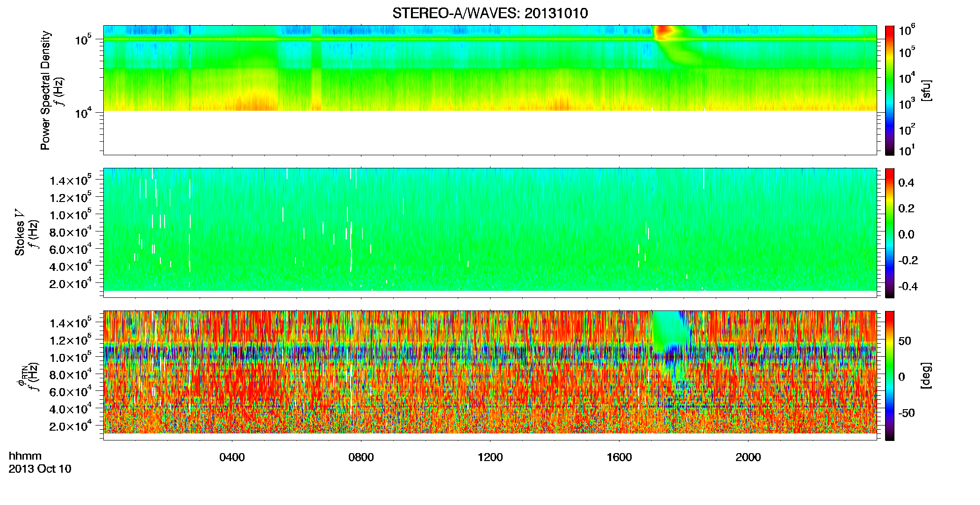Viewport: 980px width, 505px height.
Task: Select the 10^3 label on the top color bar
Action: click(x=907, y=104)
